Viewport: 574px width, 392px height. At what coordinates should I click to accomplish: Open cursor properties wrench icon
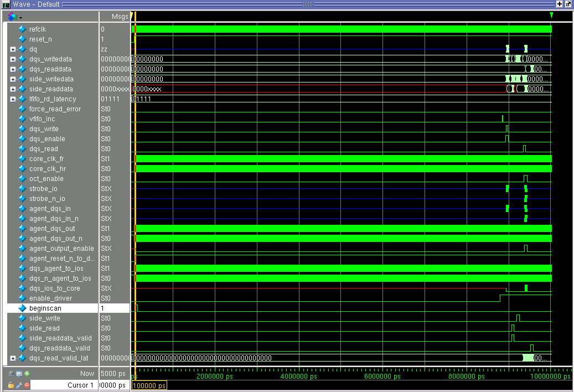19,385
